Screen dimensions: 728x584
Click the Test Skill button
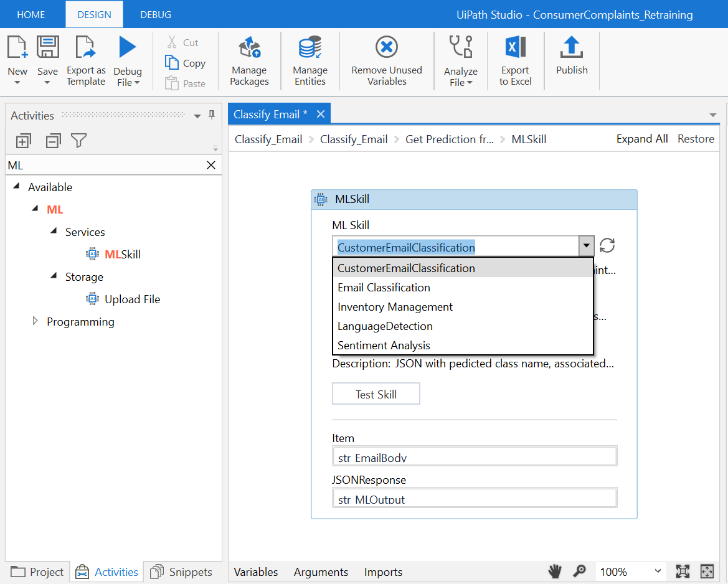pyautogui.click(x=376, y=393)
